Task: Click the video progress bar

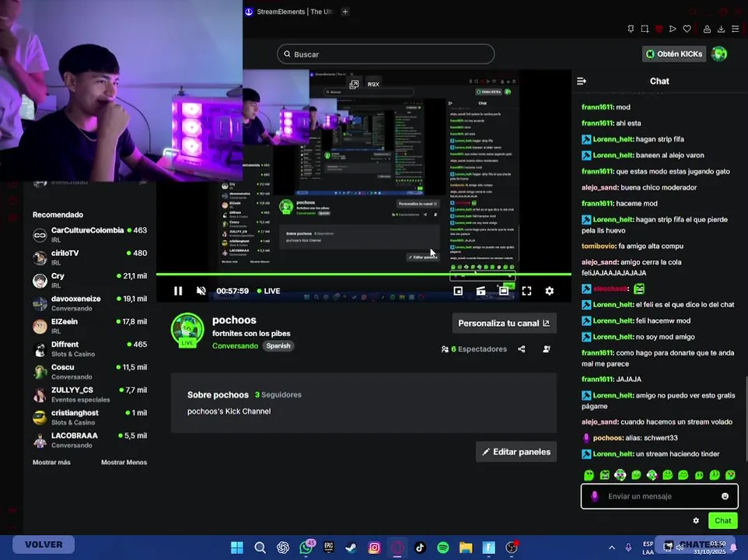Action: pos(364,275)
